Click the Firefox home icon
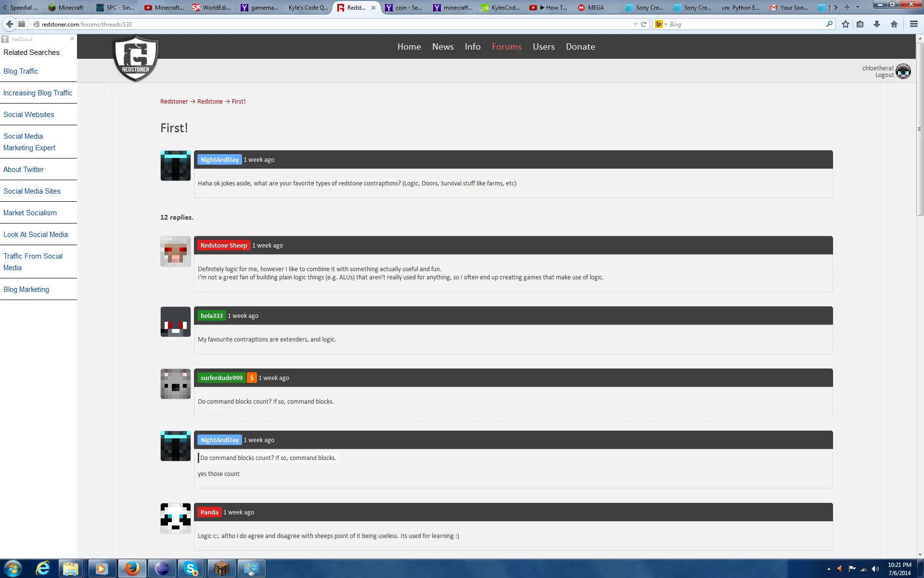This screenshot has width=924, height=578. (894, 24)
